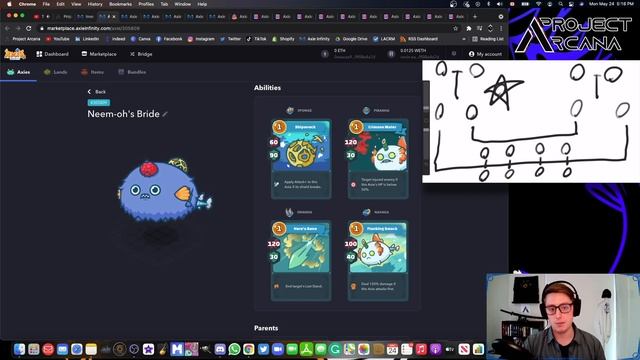Screen dimensions: 640x360
Task: Close the active Chrome tab
Action: pyautogui.click(x=114, y=17)
